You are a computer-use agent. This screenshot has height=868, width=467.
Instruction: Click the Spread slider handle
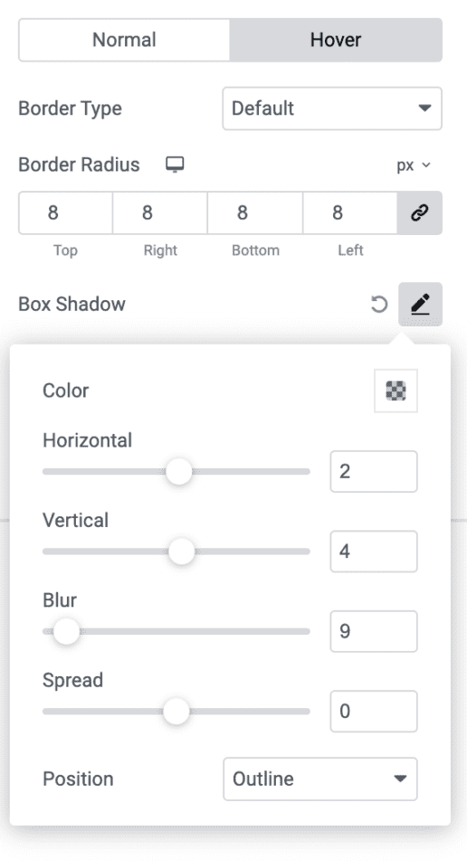point(176,712)
